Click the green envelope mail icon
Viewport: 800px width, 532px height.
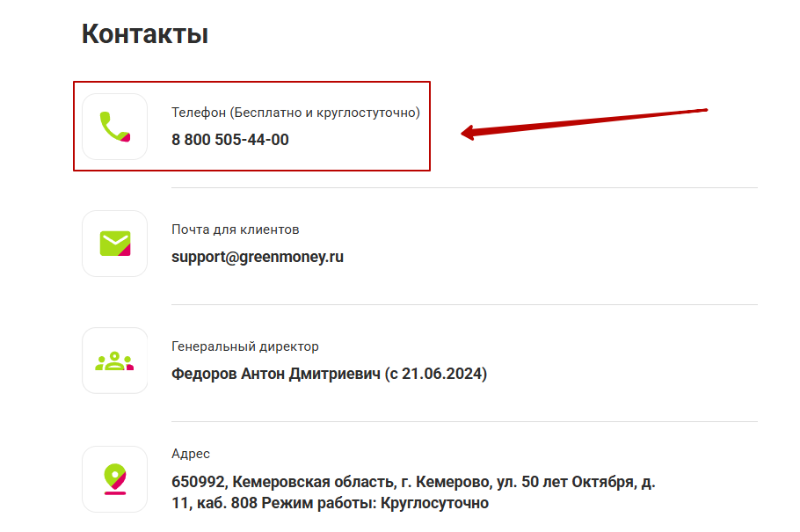pos(115,244)
